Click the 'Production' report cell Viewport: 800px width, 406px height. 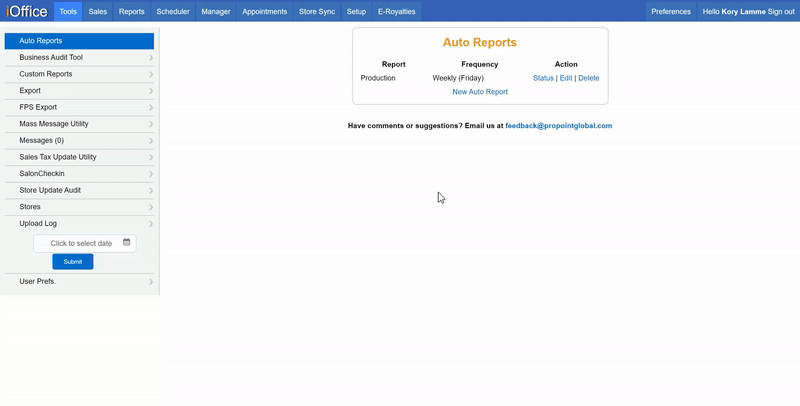pos(378,78)
